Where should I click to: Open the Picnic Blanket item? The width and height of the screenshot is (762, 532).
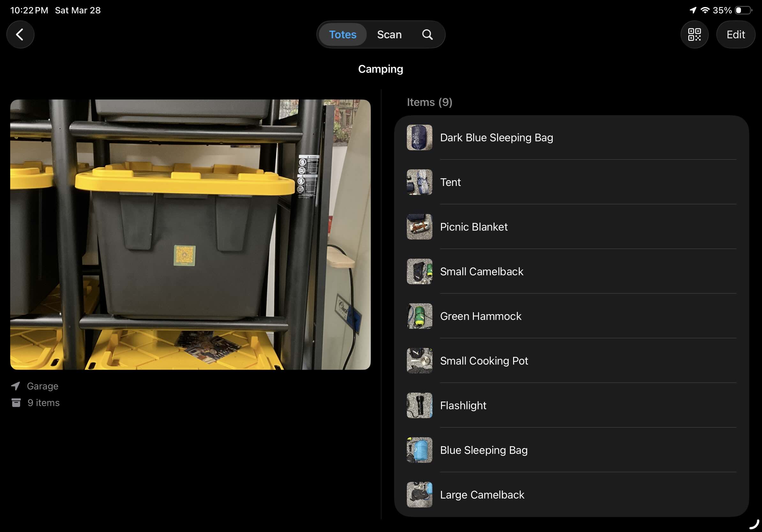pyautogui.click(x=571, y=227)
